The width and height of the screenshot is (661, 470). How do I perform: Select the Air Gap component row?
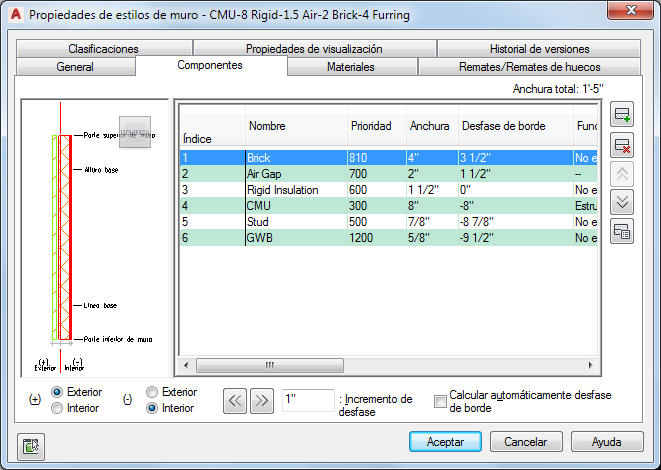pos(389,174)
